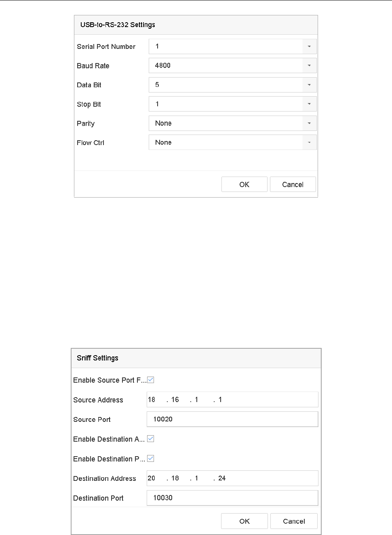Screen dimensions: 392x535
Task: Click OK in Sniff Settings dialog
Action: point(244,521)
